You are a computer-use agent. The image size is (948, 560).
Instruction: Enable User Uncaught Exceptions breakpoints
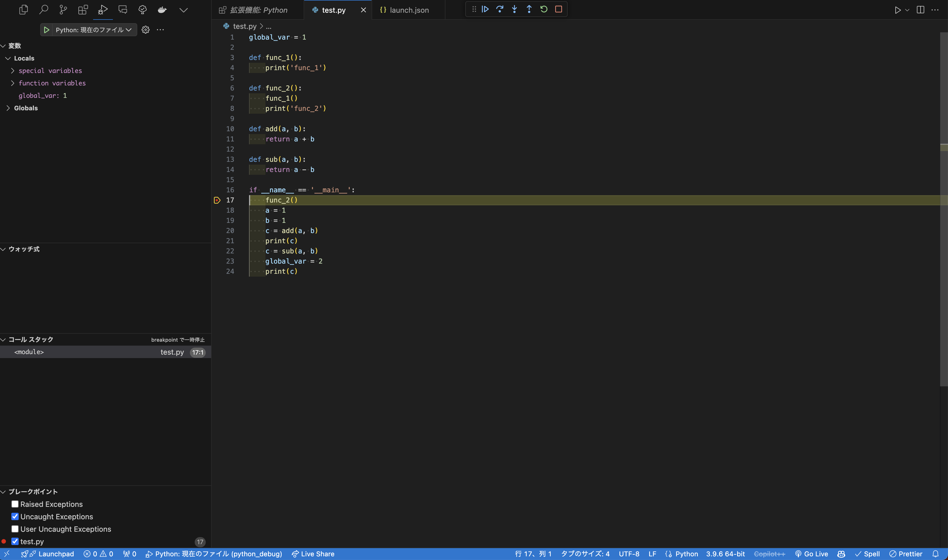tap(15, 529)
